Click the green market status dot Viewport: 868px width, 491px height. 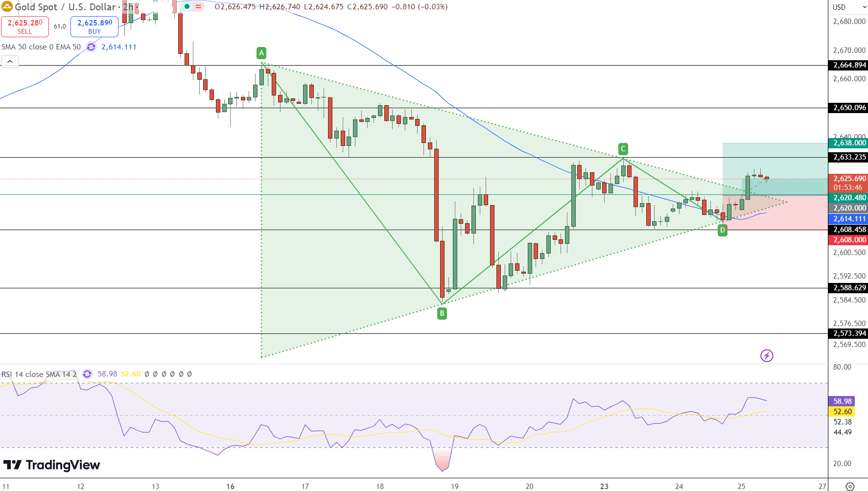pos(187,7)
